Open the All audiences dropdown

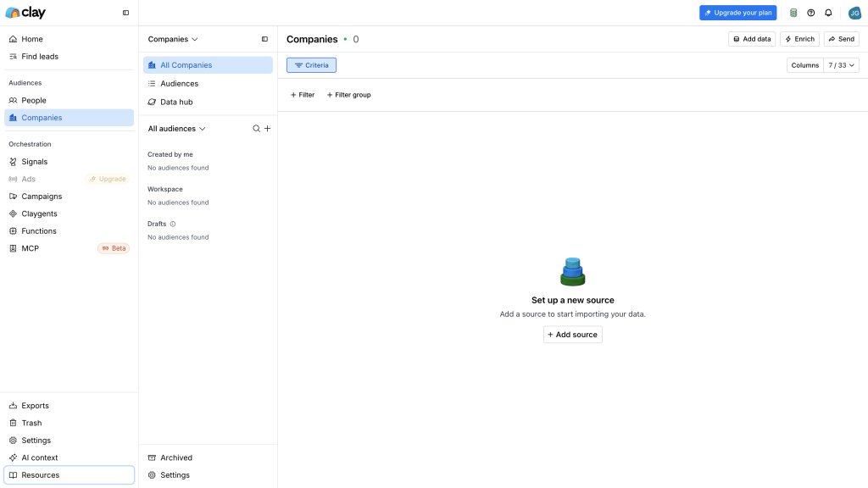(176, 129)
